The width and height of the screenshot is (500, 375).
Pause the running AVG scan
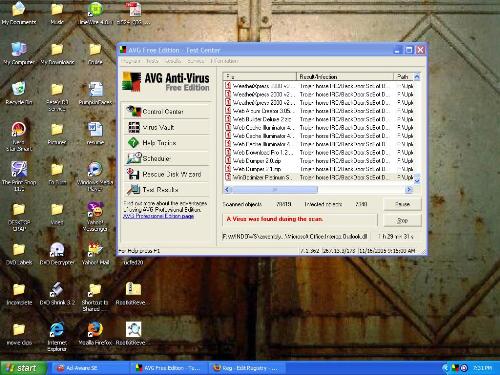[402, 204]
